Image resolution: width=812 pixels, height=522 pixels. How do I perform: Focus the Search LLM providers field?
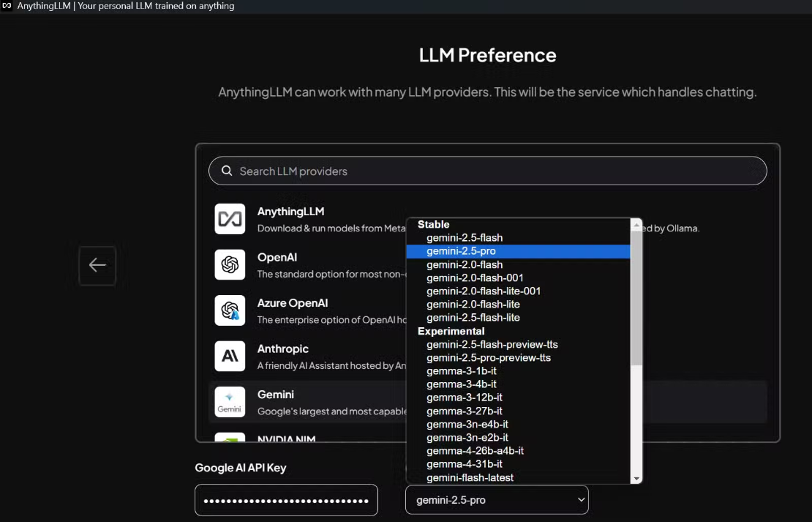[x=487, y=171]
